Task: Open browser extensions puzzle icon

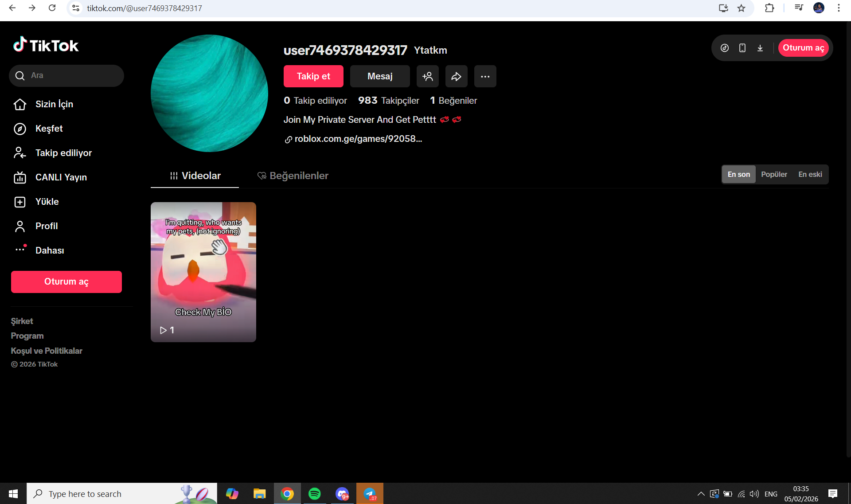Action: click(x=769, y=8)
